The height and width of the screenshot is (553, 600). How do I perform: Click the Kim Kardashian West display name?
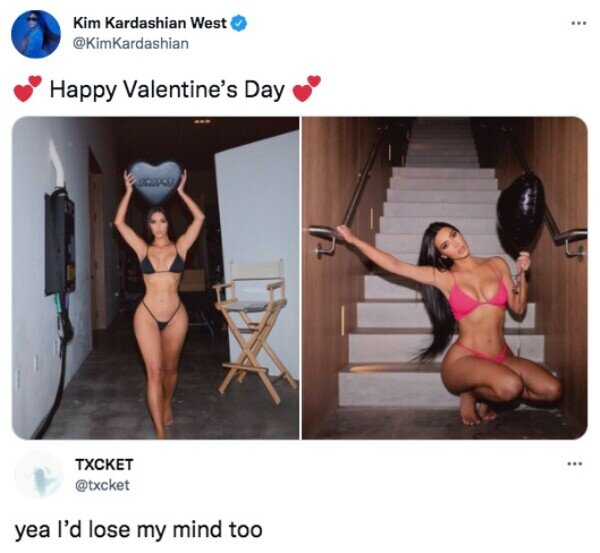pos(150,23)
